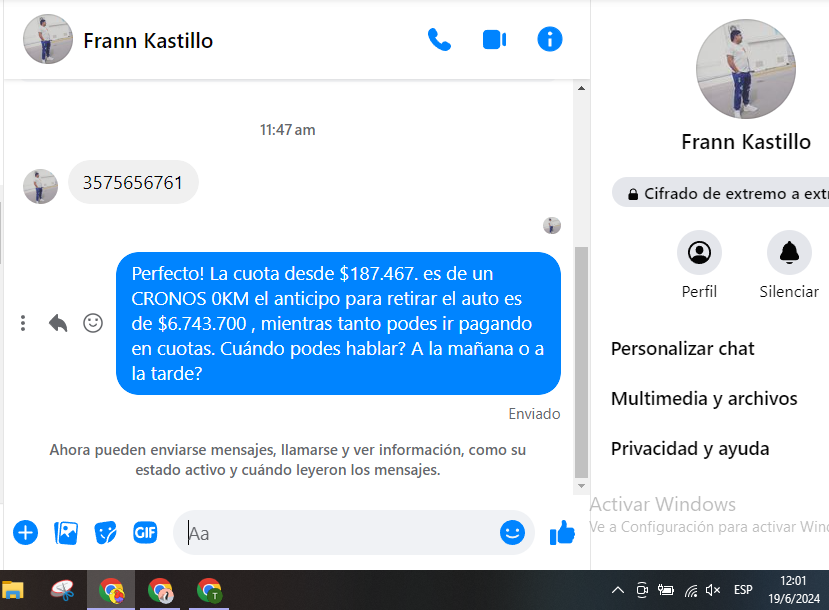The width and height of the screenshot is (829, 610).
Task: Open emoji picker in message field
Action: click(512, 532)
